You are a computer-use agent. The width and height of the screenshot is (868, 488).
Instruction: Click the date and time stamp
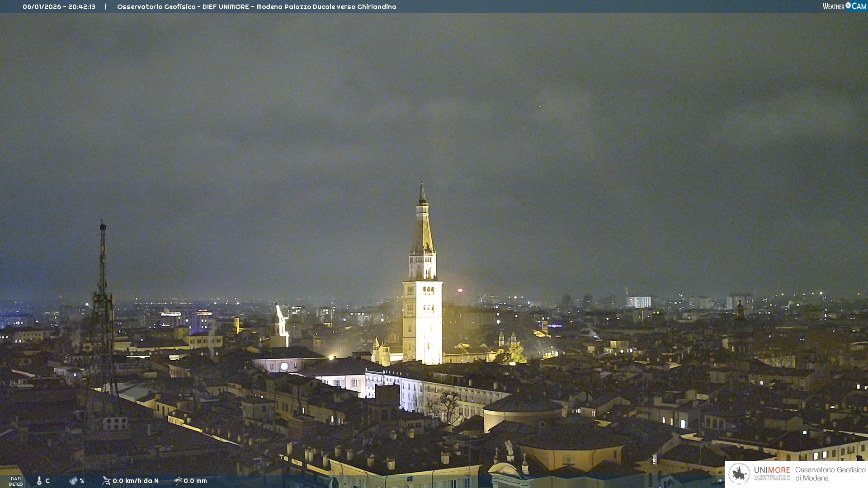(59, 7)
